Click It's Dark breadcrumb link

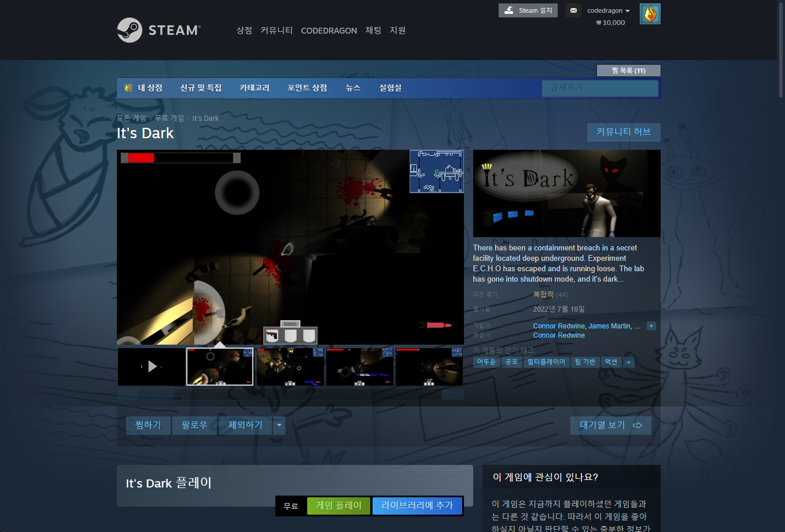pyautogui.click(x=205, y=119)
